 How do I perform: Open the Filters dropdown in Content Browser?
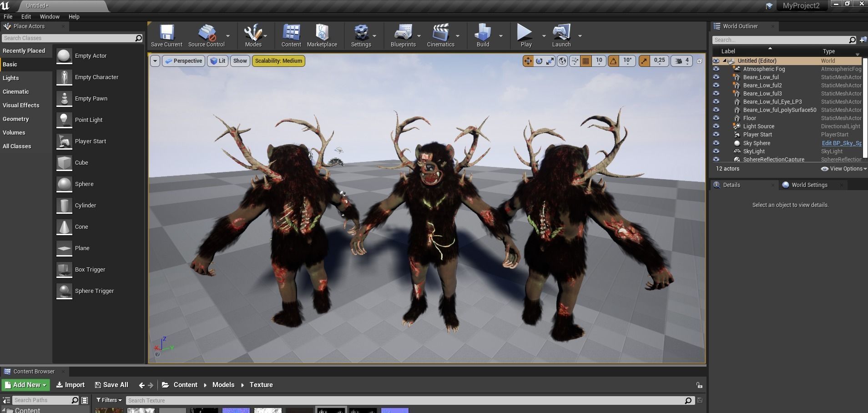pyautogui.click(x=109, y=400)
